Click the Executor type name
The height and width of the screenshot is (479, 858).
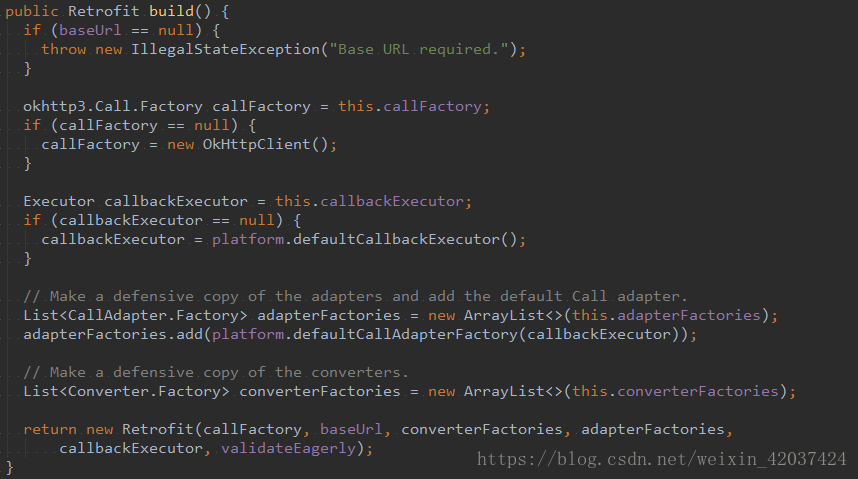tap(59, 201)
